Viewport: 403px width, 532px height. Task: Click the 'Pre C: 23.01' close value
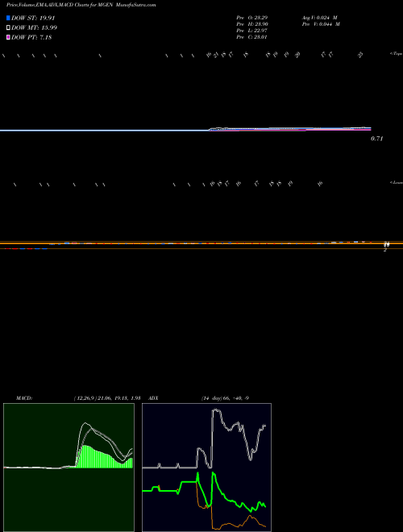(251, 37)
